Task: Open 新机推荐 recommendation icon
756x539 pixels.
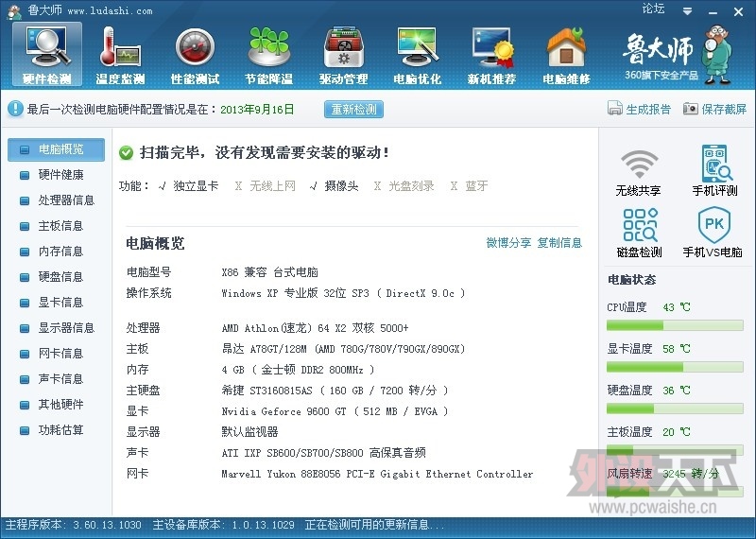Action: tap(491, 54)
